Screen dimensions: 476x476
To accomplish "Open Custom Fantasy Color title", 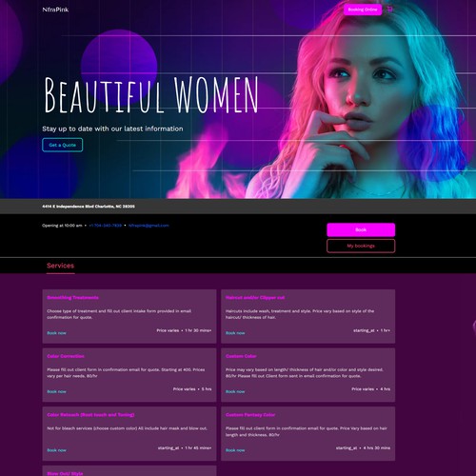I will (250, 415).
